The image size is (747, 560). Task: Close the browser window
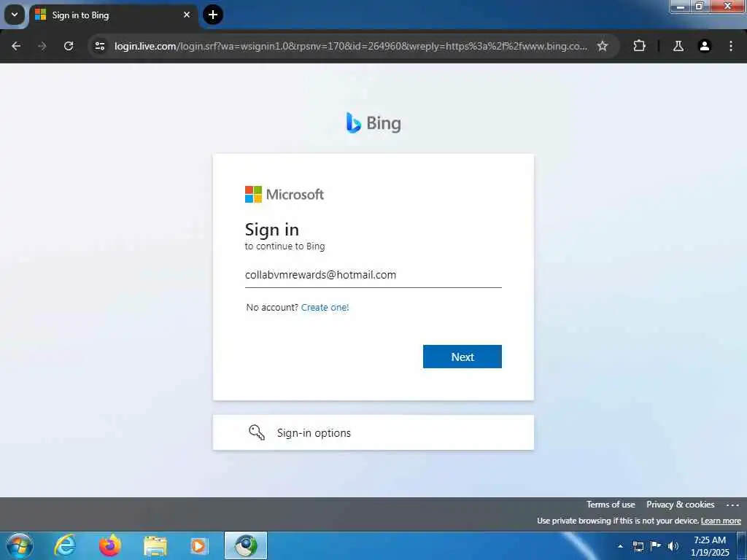point(727,6)
